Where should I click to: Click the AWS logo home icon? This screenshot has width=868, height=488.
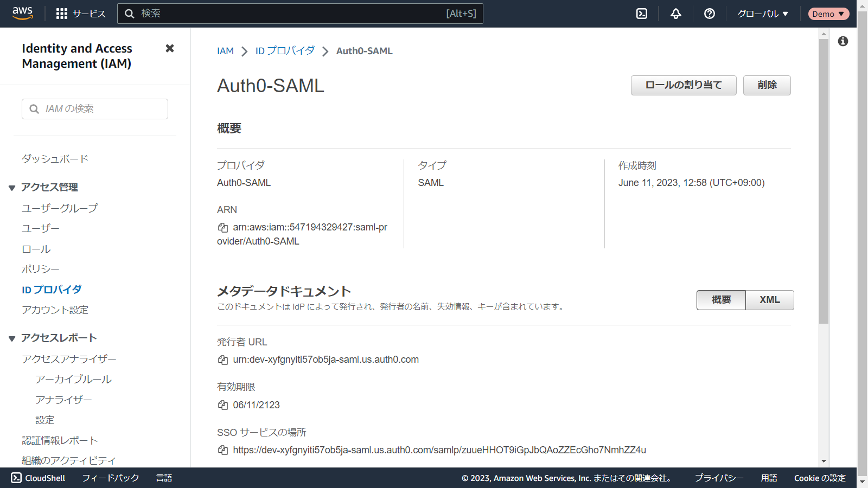pos(22,13)
